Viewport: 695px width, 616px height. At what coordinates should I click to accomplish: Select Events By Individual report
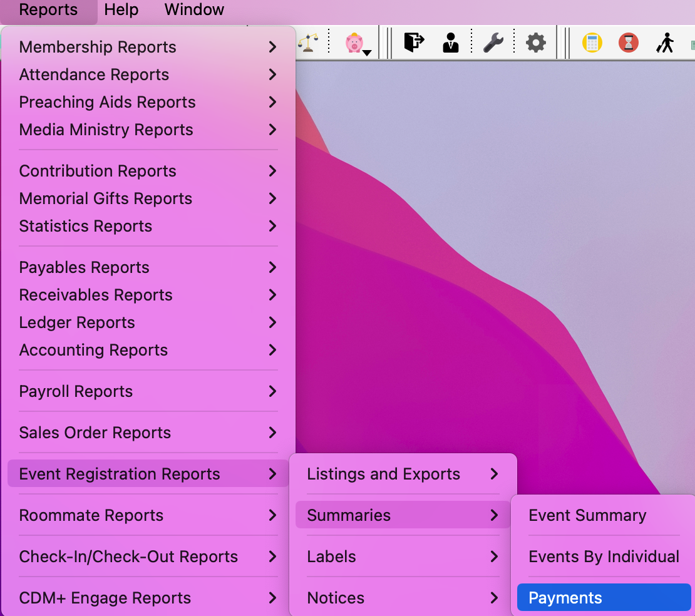[x=604, y=557]
